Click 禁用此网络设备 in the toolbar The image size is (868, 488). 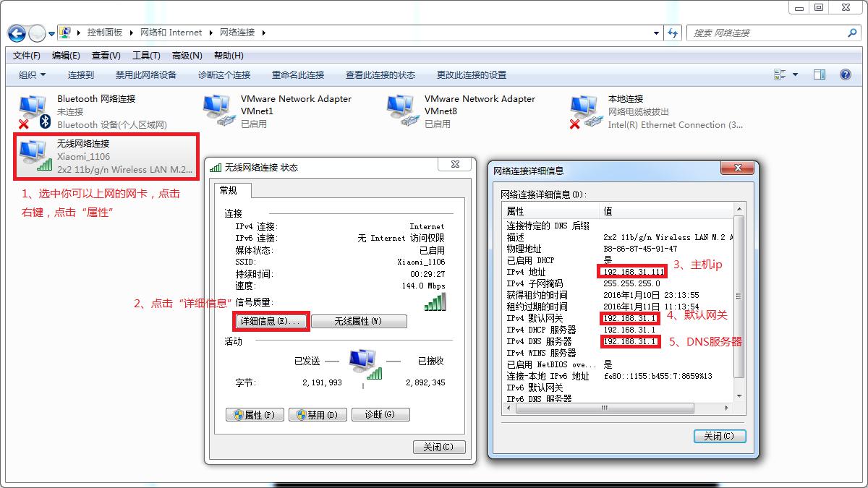146,75
